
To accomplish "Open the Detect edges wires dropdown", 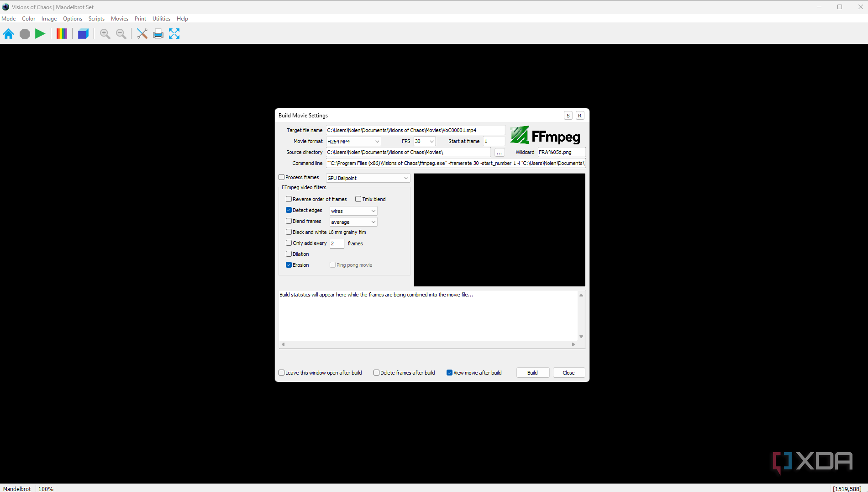I will 353,211.
